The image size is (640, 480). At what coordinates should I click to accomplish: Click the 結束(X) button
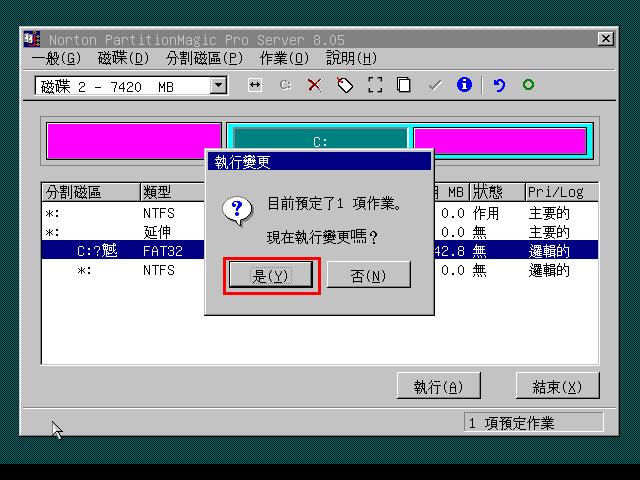click(x=558, y=386)
